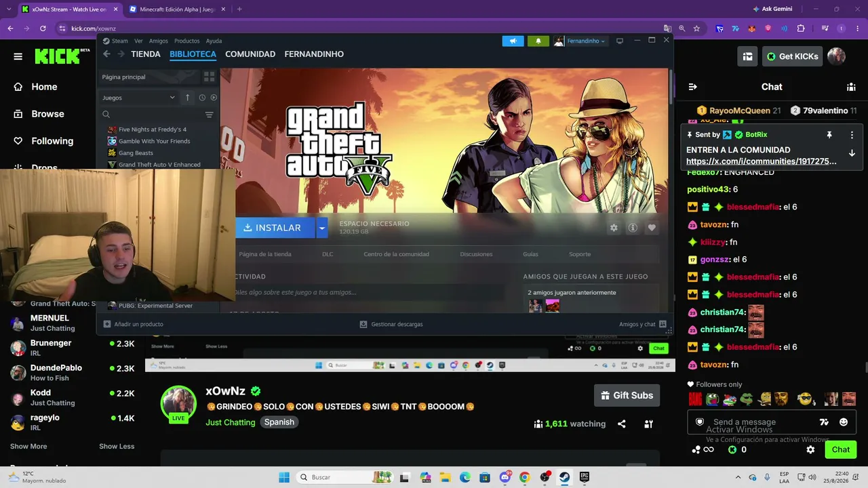Open the DLC link
Viewport: 868px width, 488px height.
click(x=328, y=254)
